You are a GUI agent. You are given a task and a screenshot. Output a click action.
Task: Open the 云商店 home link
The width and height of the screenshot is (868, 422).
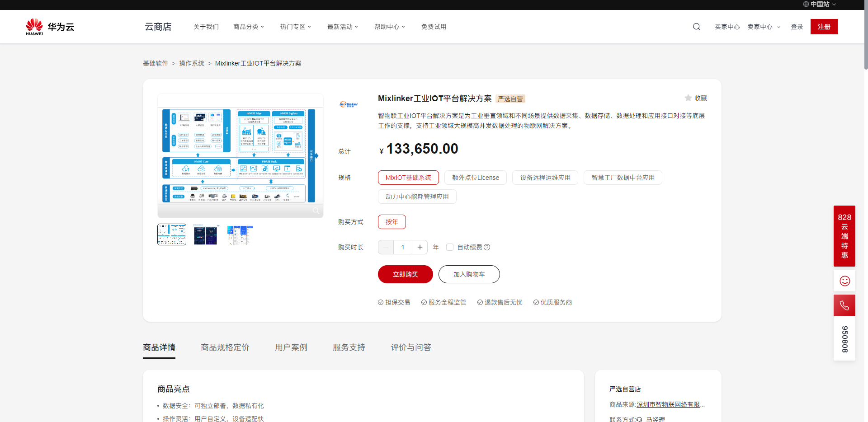point(158,27)
